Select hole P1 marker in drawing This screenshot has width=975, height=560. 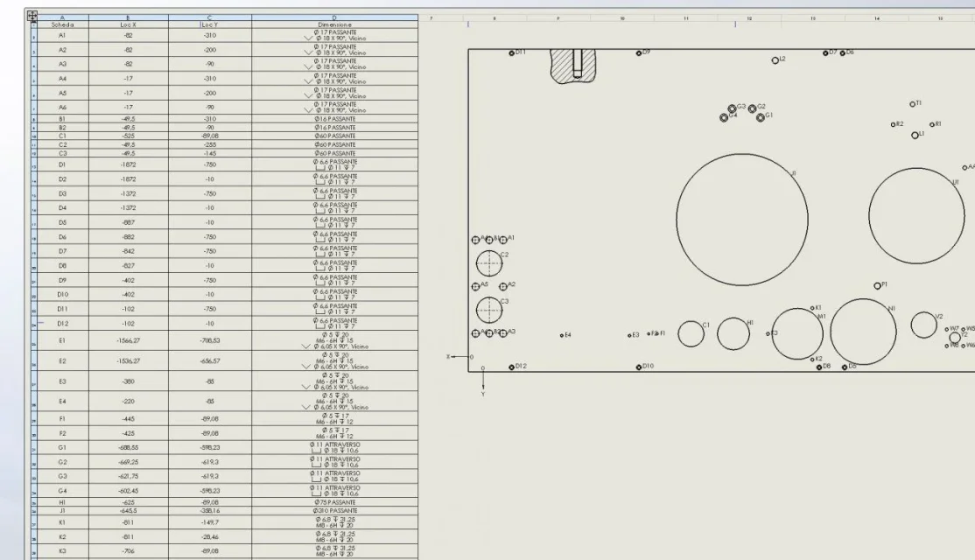coord(877,286)
